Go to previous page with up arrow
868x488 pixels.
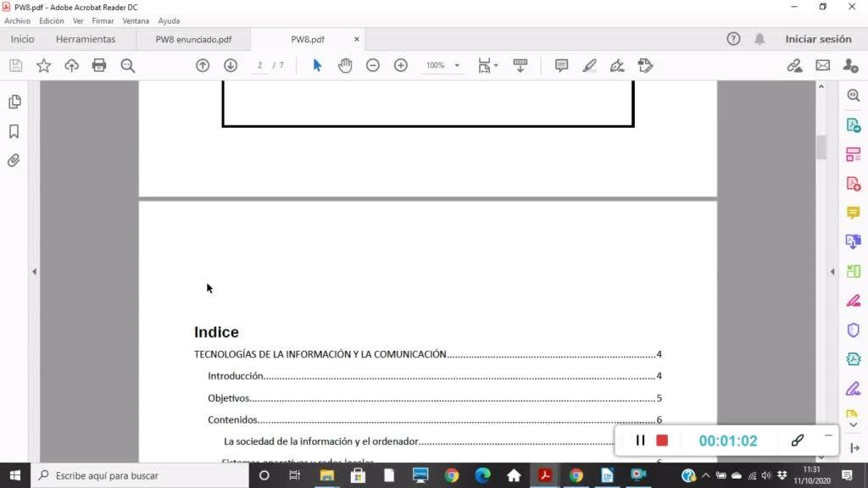[x=203, y=65]
